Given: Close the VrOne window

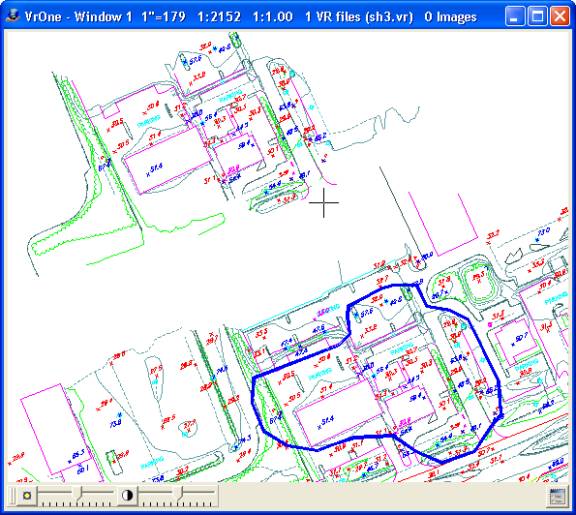Looking at the screenshot, I should coord(559,17).
